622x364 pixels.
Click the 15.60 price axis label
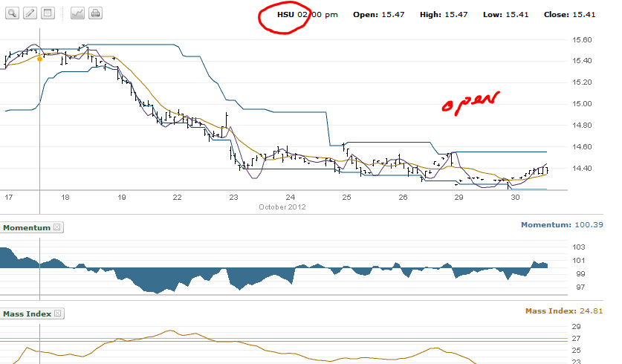582,39
